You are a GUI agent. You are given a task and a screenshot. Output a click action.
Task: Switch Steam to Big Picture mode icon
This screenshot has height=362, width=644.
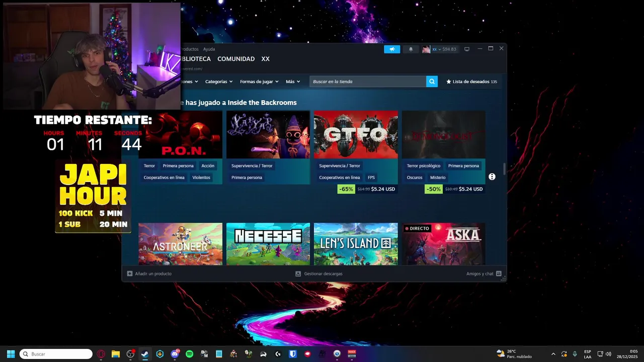[467, 49]
